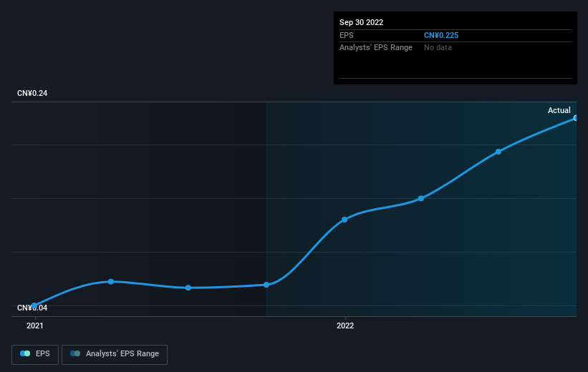Select the second-to-last data point on the line
This screenshot has width=588, height=372.
498,152
